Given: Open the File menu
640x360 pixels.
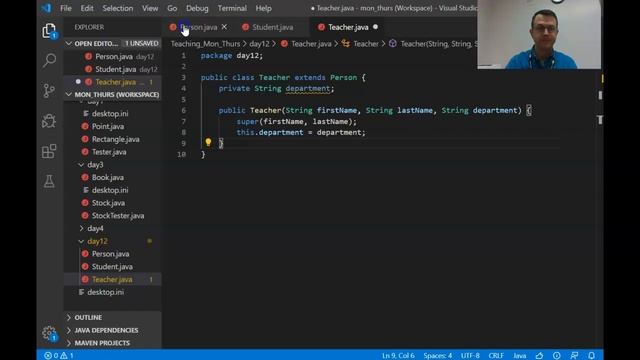Looking at the screenshot, I should coord(65,8).
